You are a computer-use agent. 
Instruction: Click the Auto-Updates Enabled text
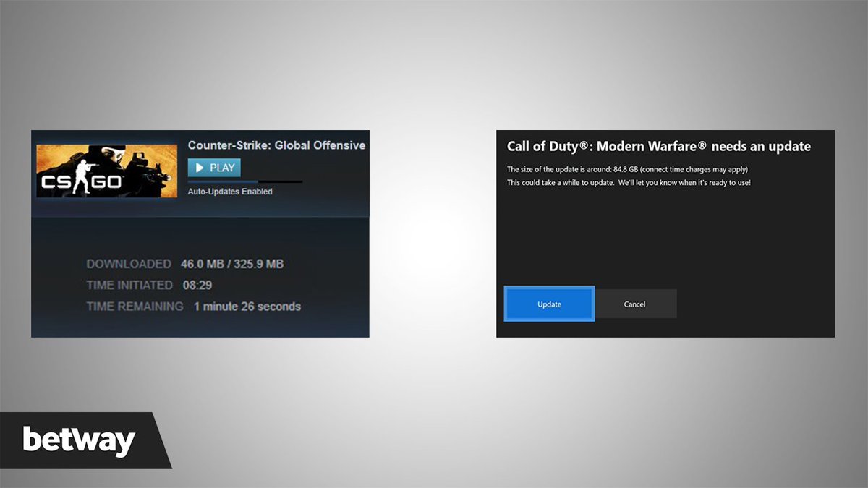click(x=230, y=192)
